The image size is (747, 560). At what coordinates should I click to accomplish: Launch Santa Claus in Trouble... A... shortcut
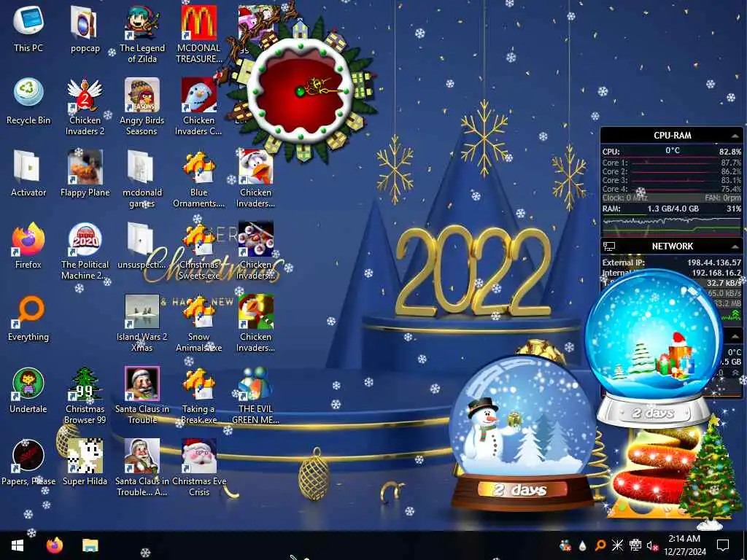click(x=142, y=467)
